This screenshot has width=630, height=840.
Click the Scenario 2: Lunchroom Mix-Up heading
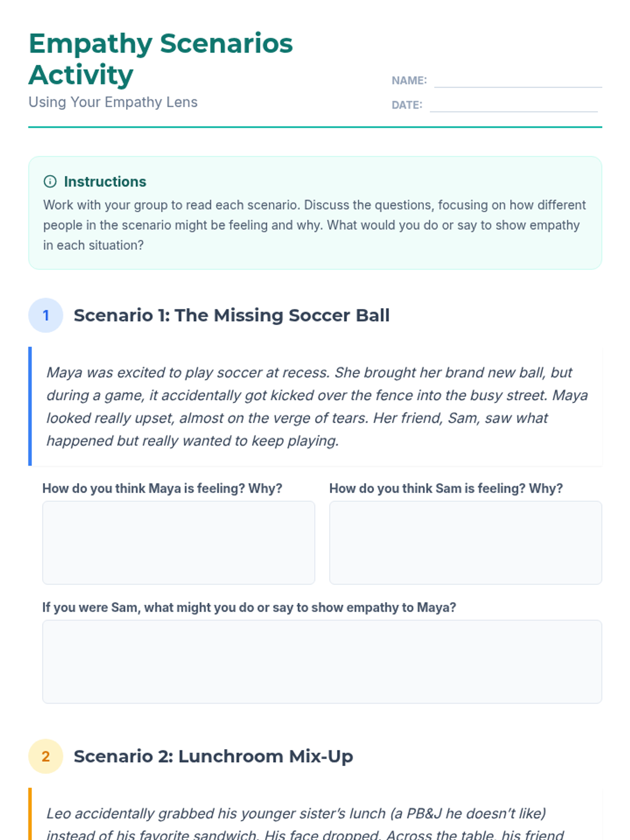click(x=213, y=757)
